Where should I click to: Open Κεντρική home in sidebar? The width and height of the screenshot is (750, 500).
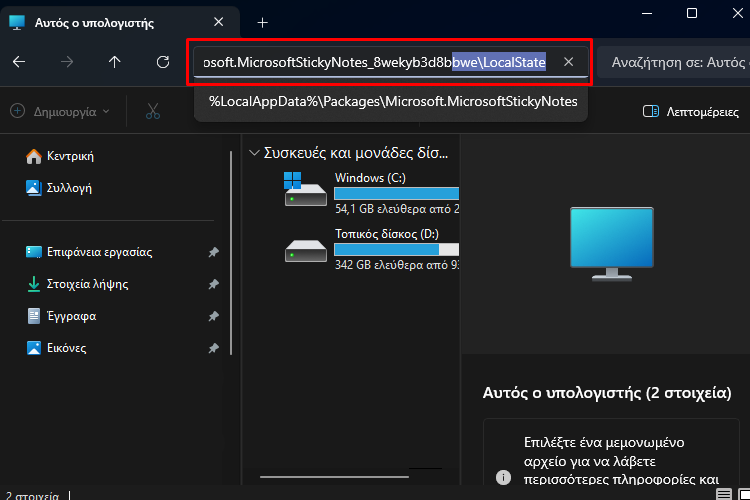pyautogui.click(x=60, y=156)
